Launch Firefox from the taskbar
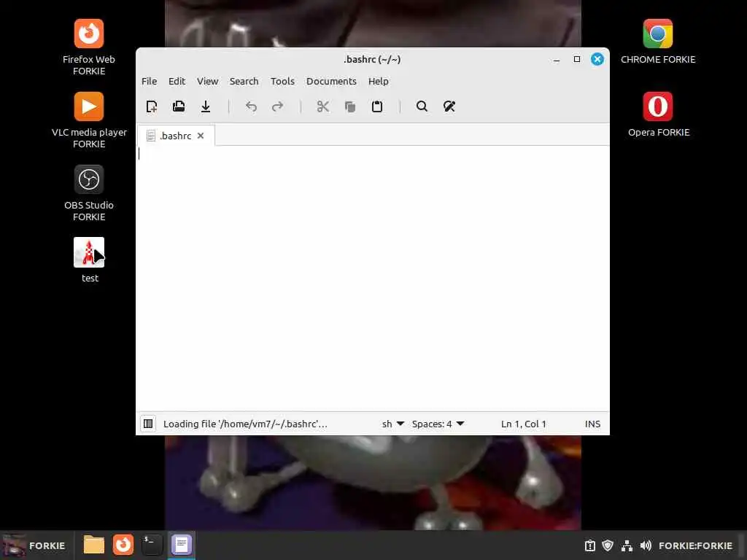The height and width of the screenshot is (560, 747). 123,545
